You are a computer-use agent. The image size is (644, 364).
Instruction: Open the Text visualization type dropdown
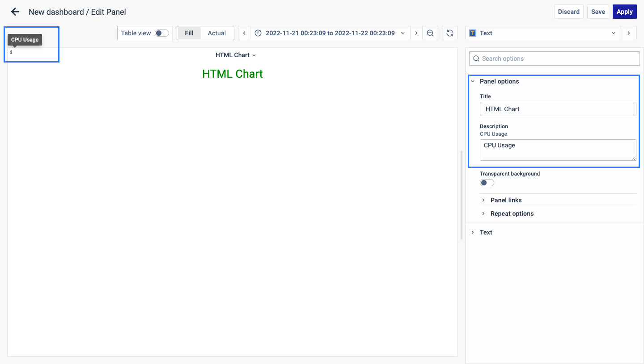[x=543, y=33]
